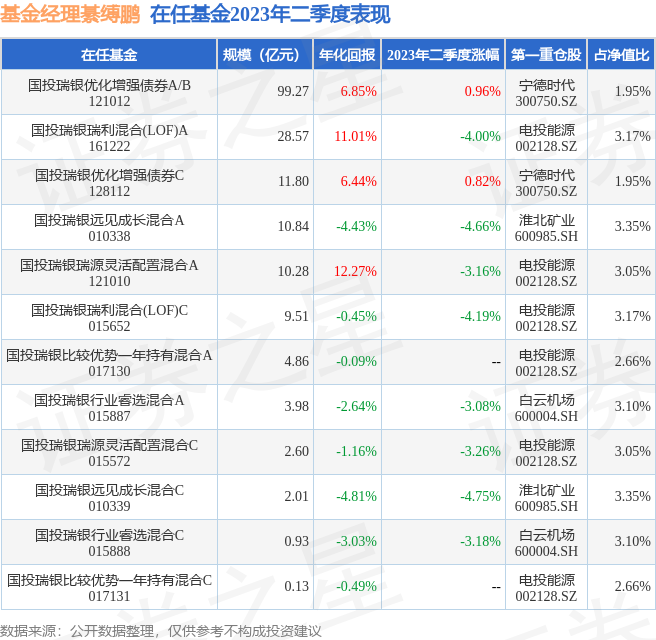Click the 年化回报 column header
The width and height of the screenshot is (656, 640).
(347, 55)
